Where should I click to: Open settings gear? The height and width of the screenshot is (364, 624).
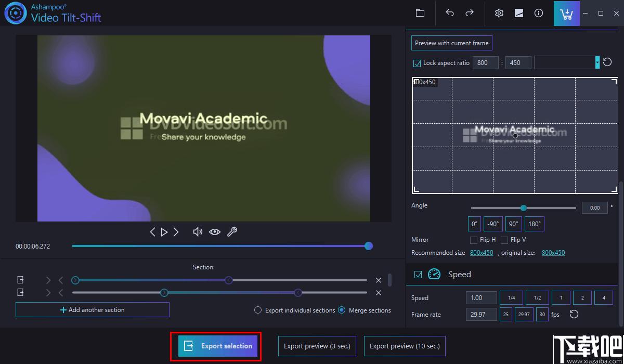(x=499, y=13)
